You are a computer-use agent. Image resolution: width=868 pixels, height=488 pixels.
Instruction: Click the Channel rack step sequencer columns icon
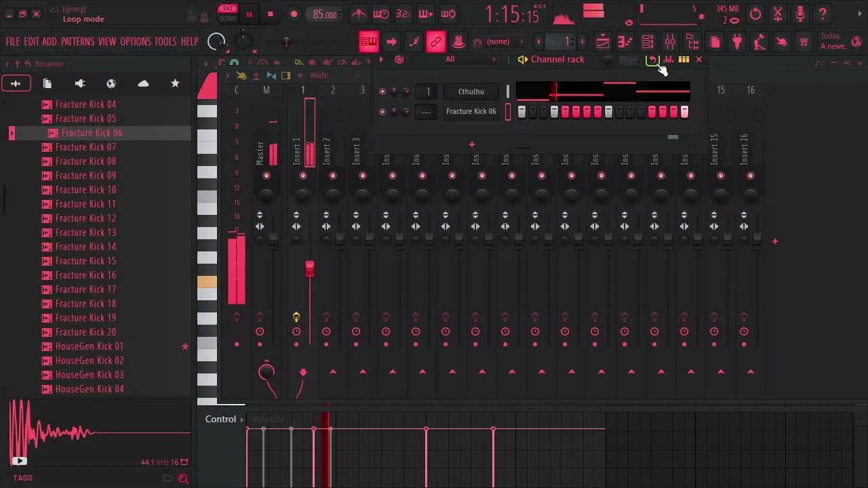684,60
